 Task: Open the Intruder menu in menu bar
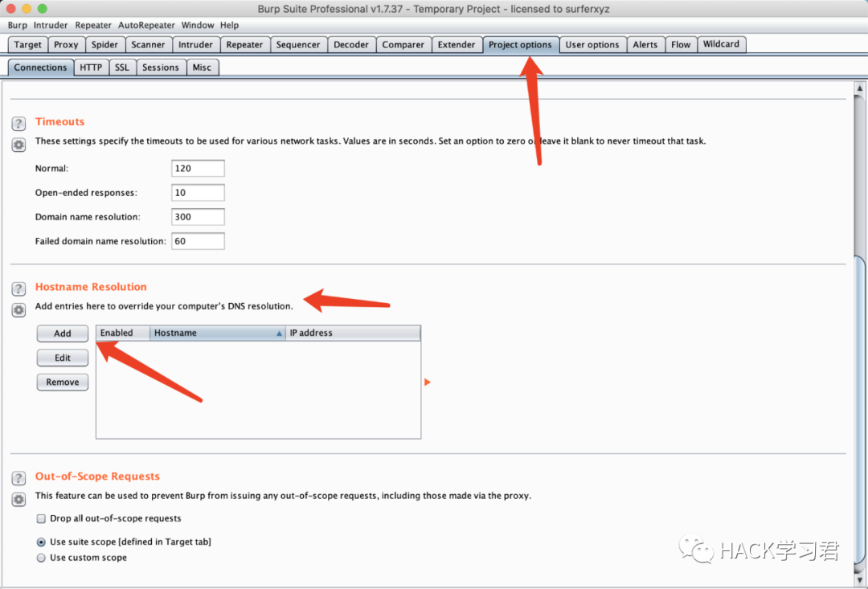point(51,25)
